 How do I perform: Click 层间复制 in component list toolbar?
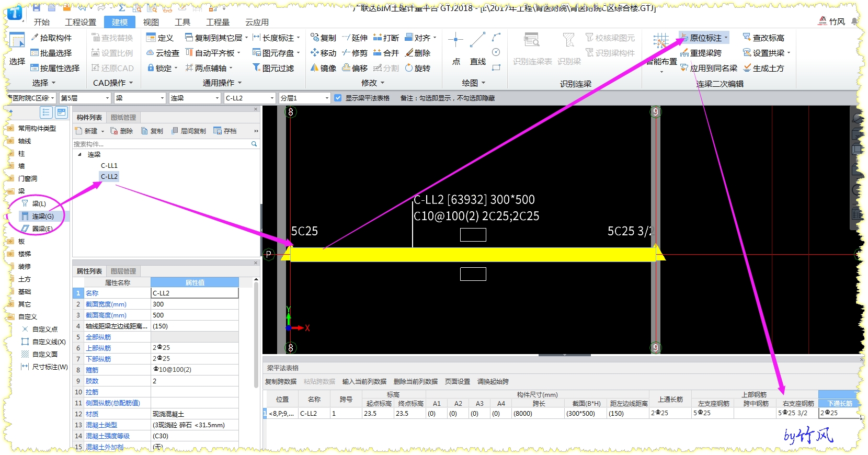coord(189,131)
